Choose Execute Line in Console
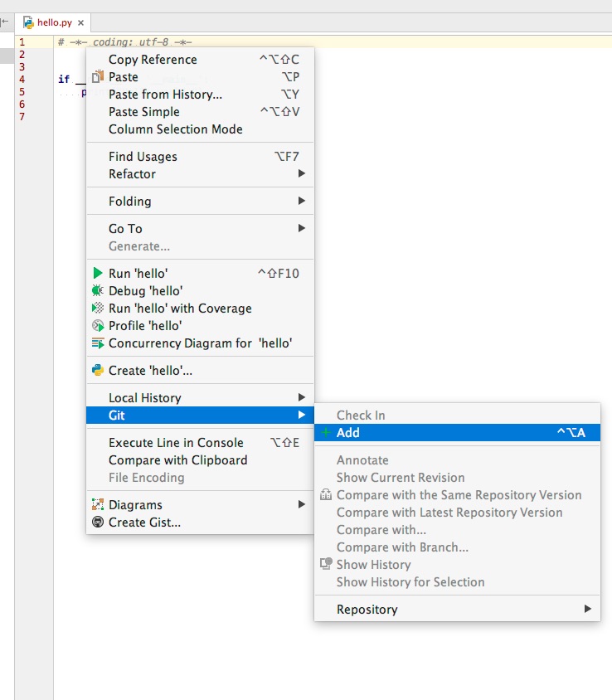 click(x=200, y=442)
